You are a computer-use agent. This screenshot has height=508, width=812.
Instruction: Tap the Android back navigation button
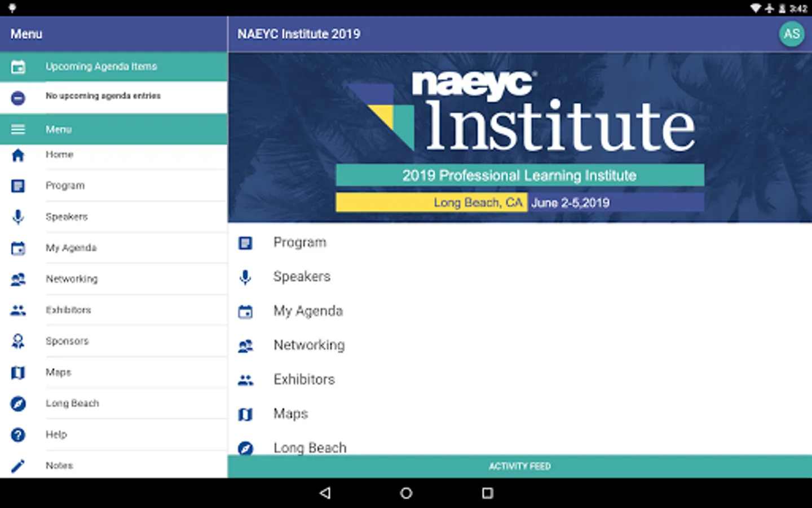(x=325, y=493)
